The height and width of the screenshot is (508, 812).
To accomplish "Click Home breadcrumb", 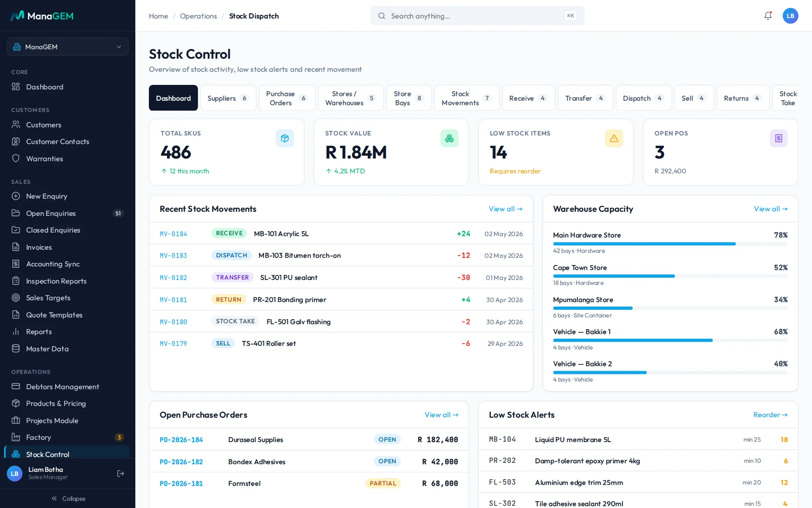I will [x=158, y=16].
